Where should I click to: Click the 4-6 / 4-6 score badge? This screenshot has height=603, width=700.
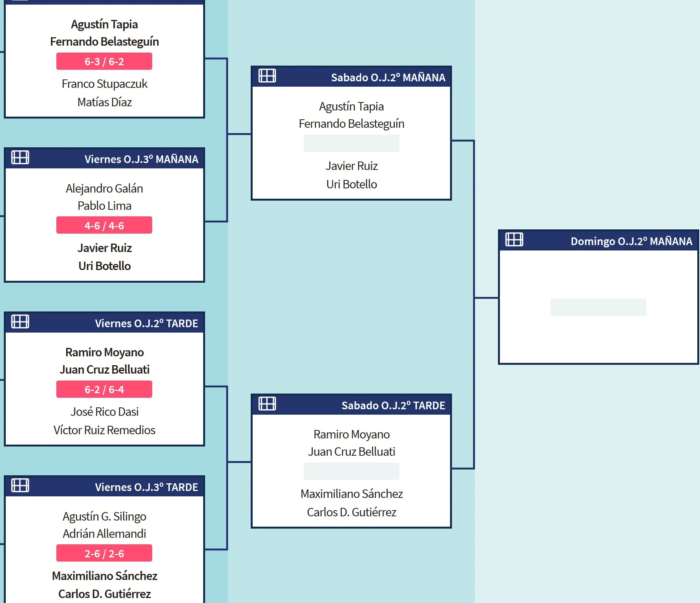104,225
